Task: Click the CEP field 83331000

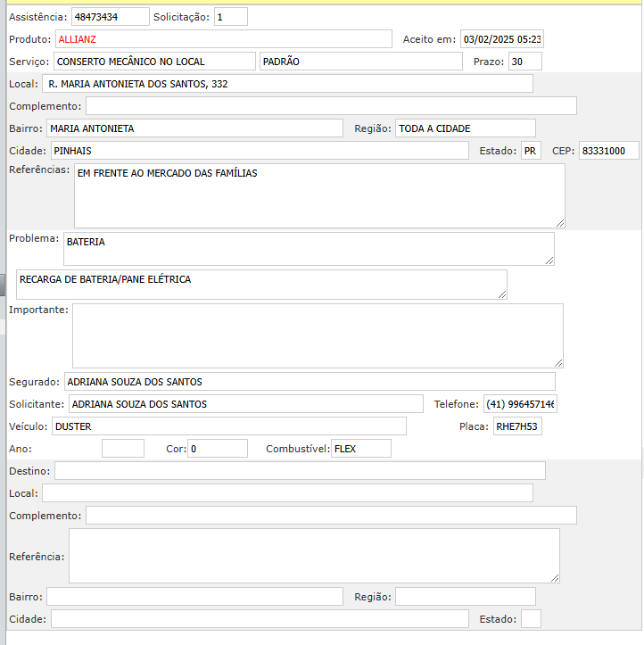Action: (608, 151)
